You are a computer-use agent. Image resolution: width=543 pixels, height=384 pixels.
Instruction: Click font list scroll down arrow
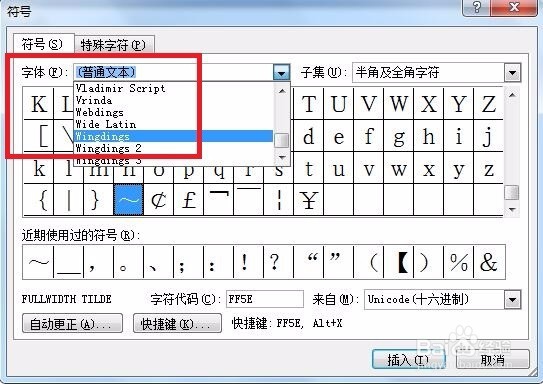click(282, 158)
